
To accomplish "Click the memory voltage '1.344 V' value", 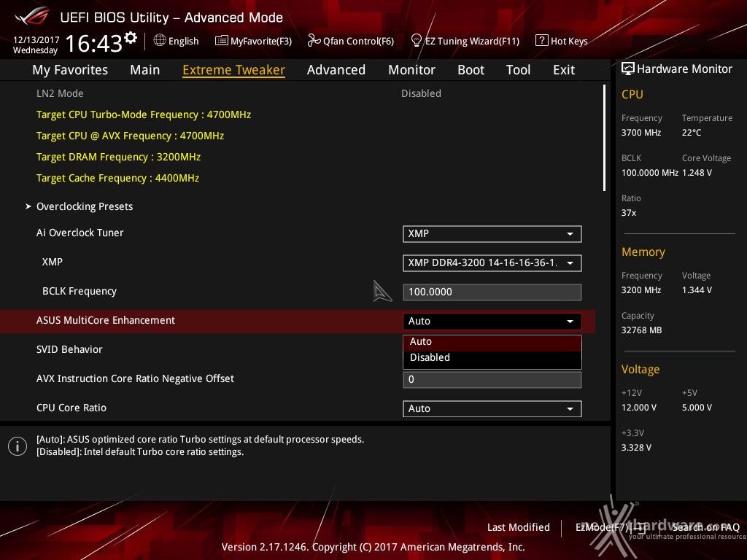I will point(697,290).
